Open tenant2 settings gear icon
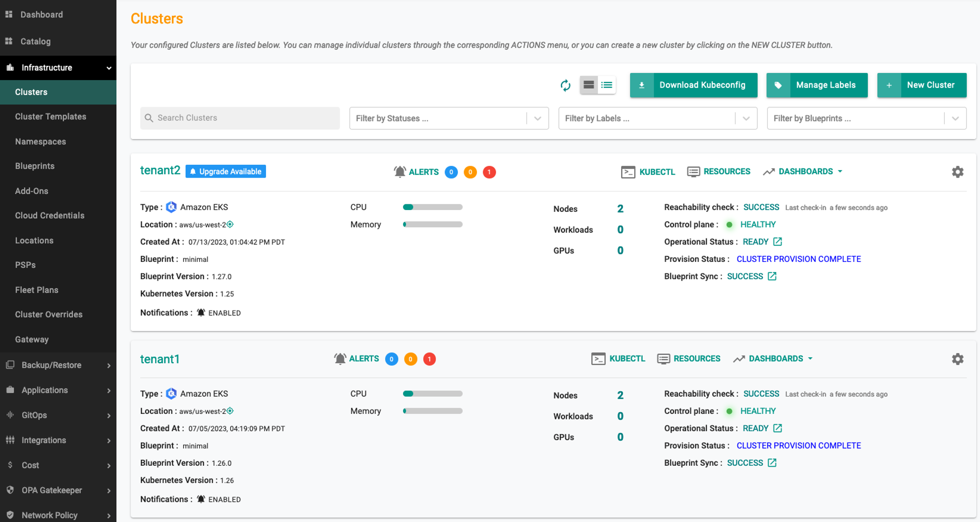 click(957, 172)
